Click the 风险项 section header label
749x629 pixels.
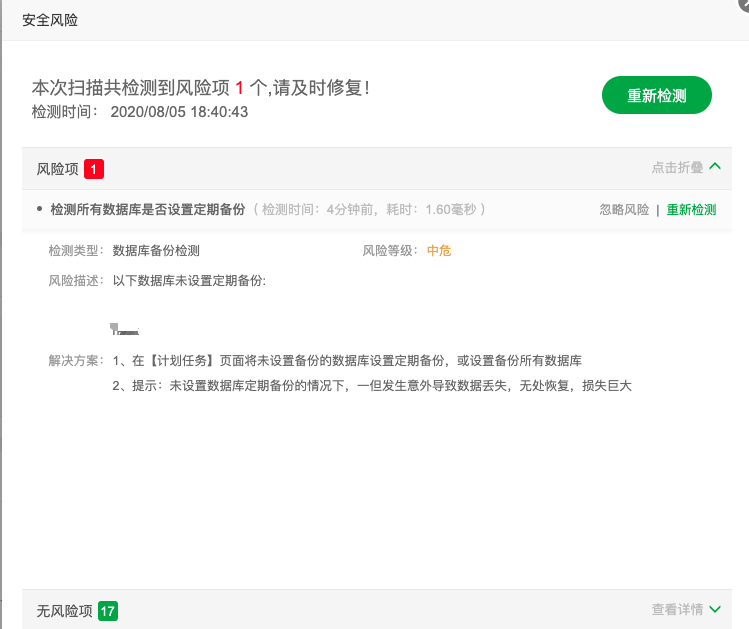(x=57, y=169)
